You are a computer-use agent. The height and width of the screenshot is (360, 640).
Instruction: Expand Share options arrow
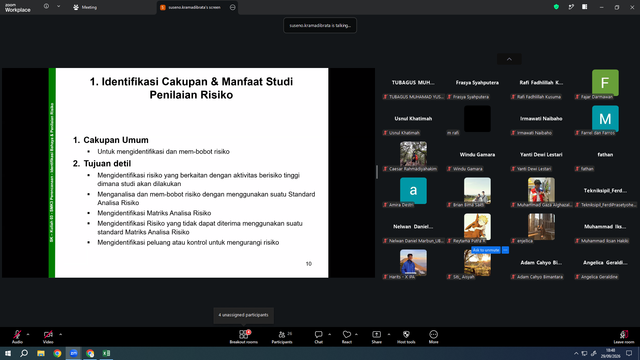[x=389, y=334]
